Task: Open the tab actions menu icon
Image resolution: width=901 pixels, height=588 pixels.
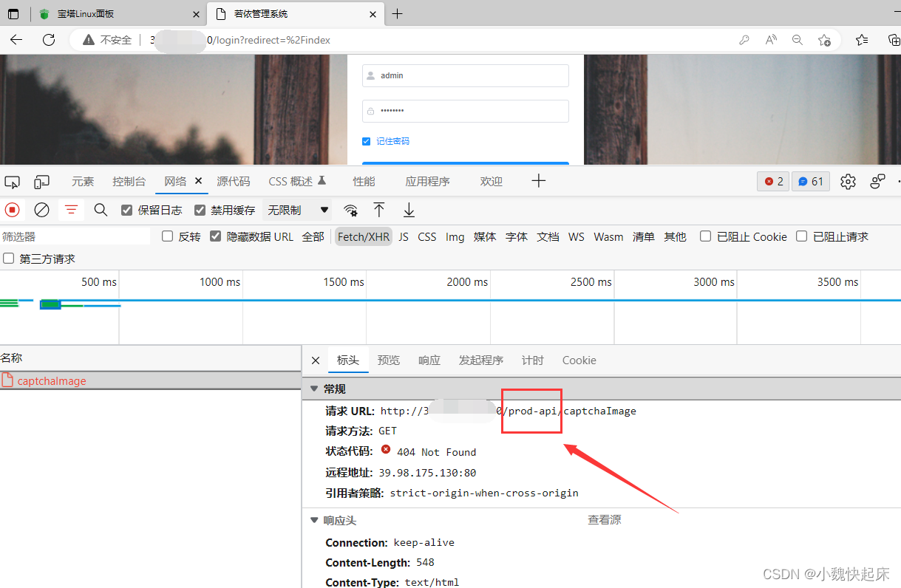Action: [13, 13]
